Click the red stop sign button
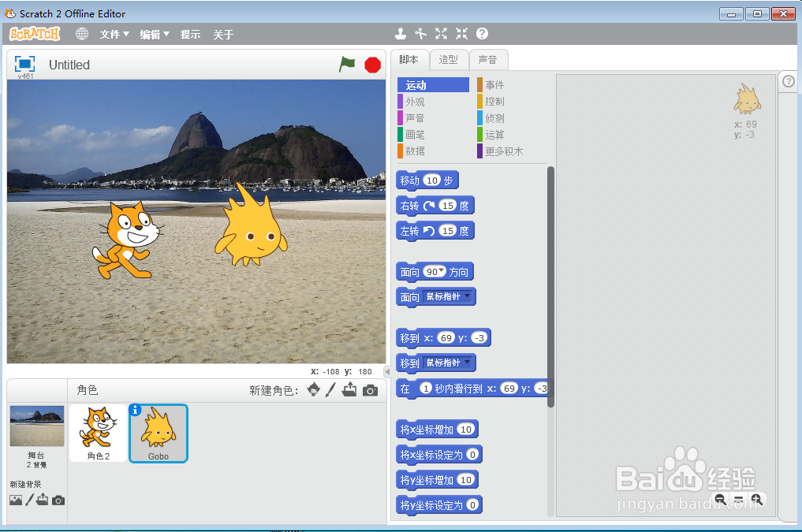Viewport: 802px width, 532px height. pos(372,65)
